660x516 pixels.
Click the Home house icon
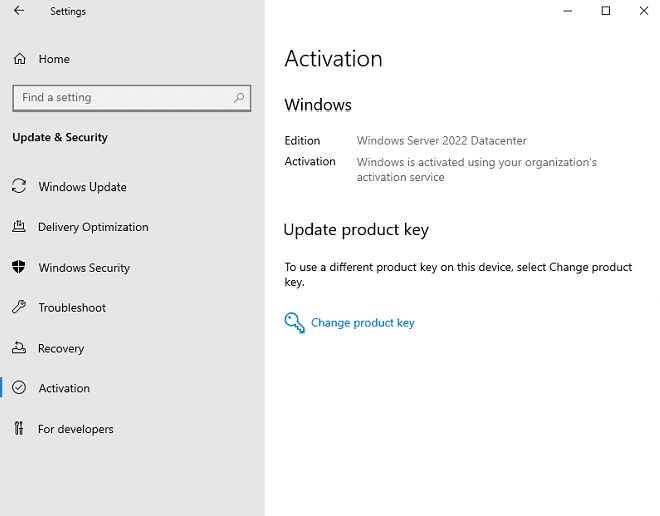19,59
